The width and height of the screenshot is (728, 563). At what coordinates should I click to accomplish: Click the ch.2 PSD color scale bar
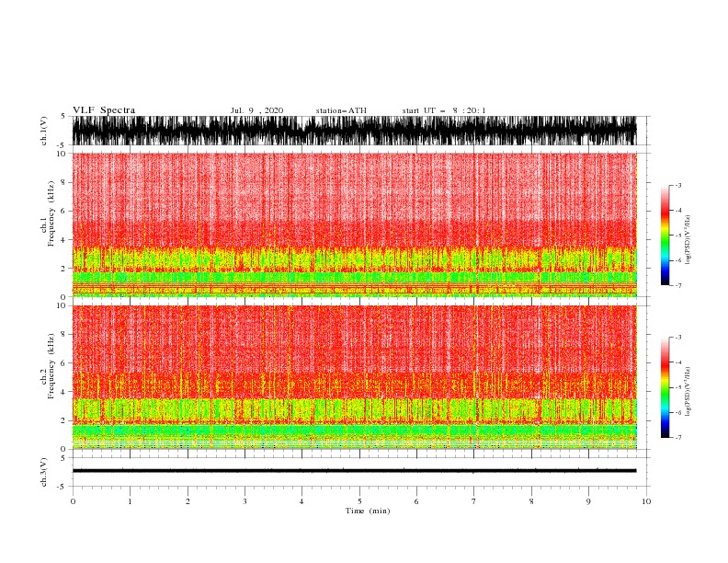pos(665,387)
